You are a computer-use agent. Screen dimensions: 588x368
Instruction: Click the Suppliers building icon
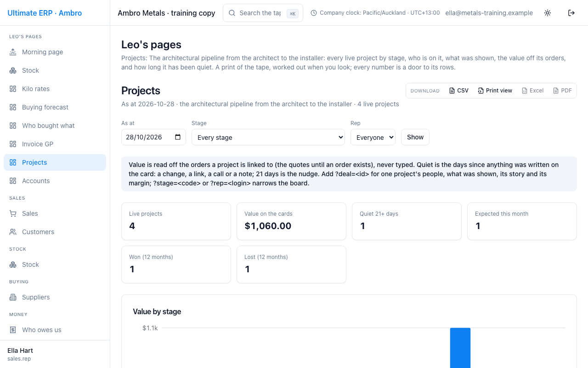click(13, 297)
